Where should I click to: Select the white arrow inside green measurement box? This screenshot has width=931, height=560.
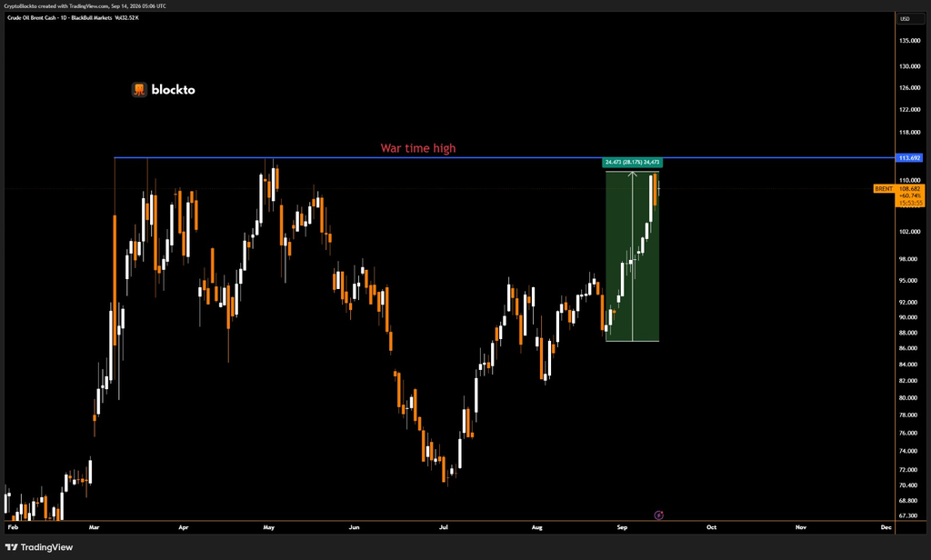pos(633,256)
